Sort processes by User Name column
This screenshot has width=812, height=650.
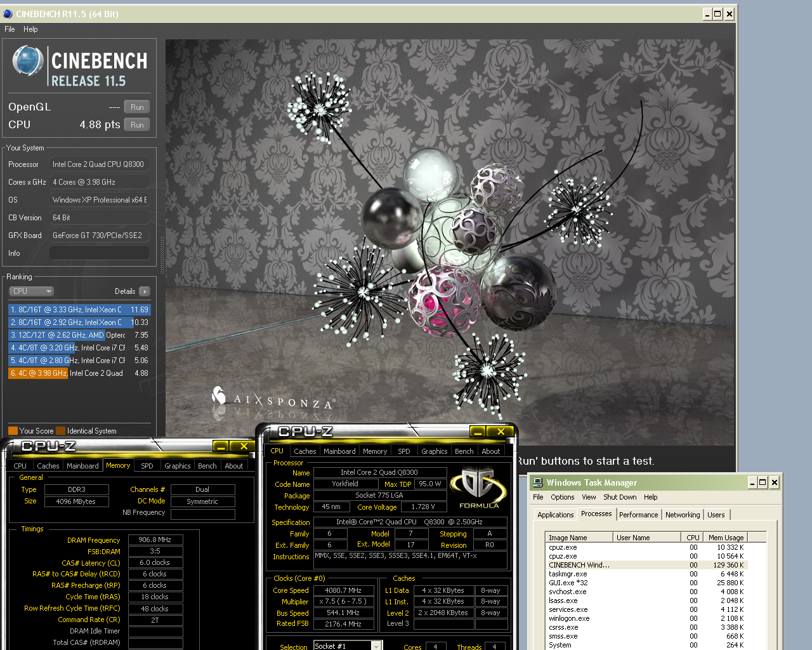coord(647,538)
